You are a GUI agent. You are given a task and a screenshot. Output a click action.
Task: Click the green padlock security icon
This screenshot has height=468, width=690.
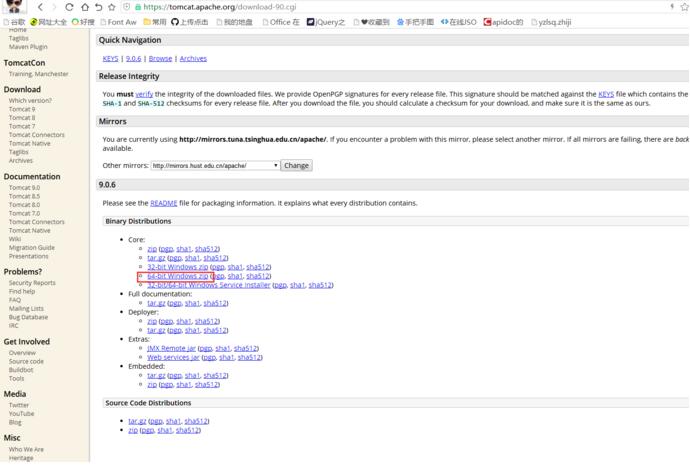click(138, 7)
